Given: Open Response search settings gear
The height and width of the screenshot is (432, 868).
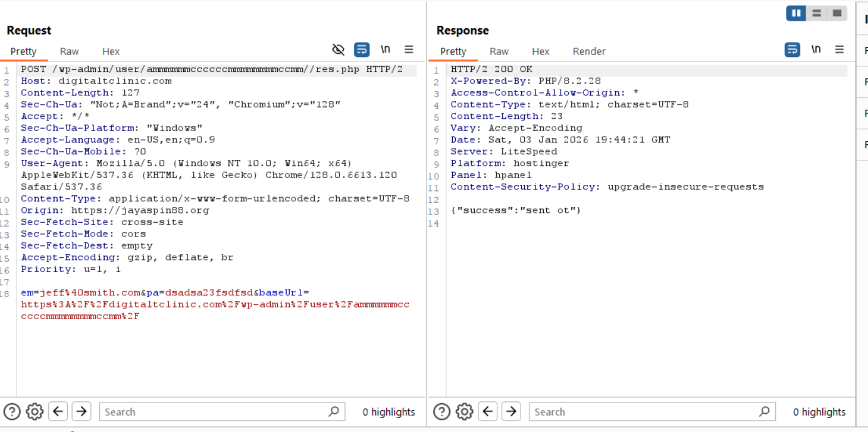Looking at the screenshot, I should (464, 411).
